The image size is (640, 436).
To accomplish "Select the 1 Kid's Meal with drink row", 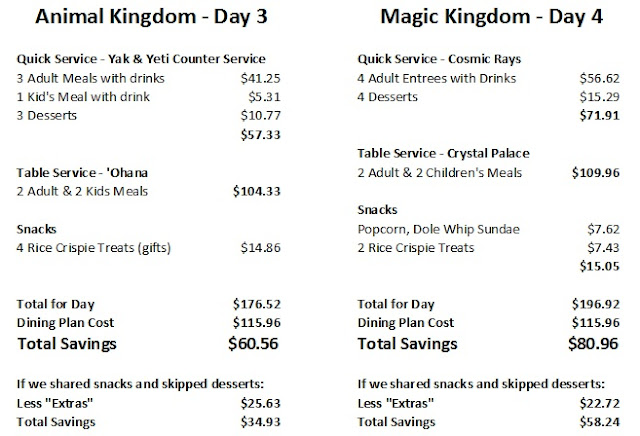I will 84,95.
